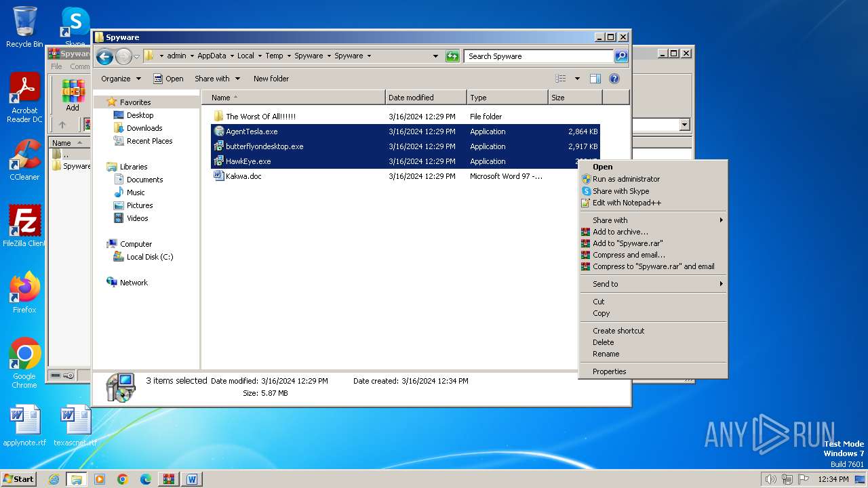The height and width of the screenshot is (488, 868).
Task: Select Kakwa.doc Word document
Action: [243, 176]
